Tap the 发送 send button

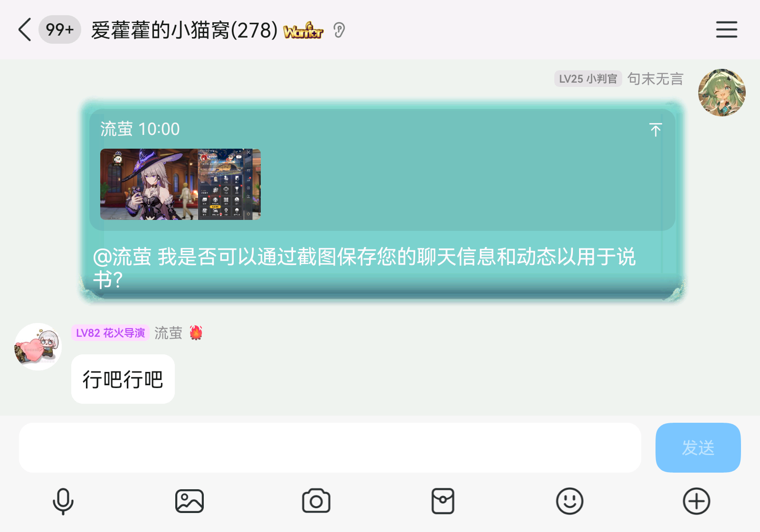(698, 447)
